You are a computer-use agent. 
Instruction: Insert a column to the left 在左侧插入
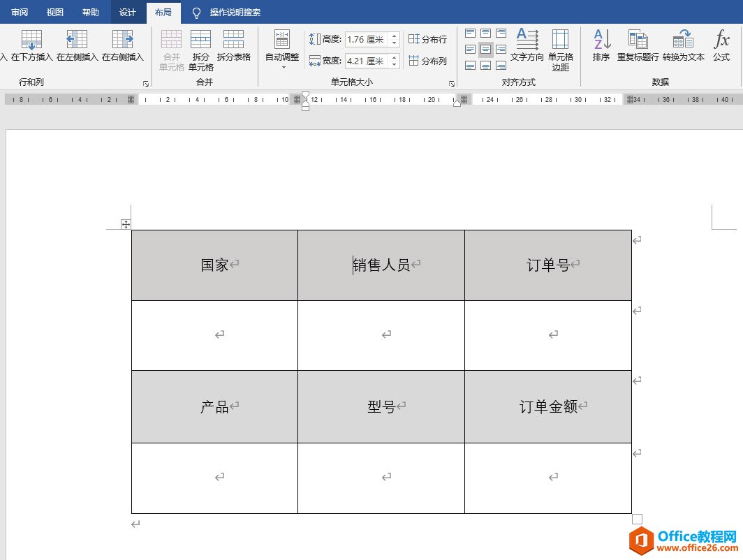point(77,45)
